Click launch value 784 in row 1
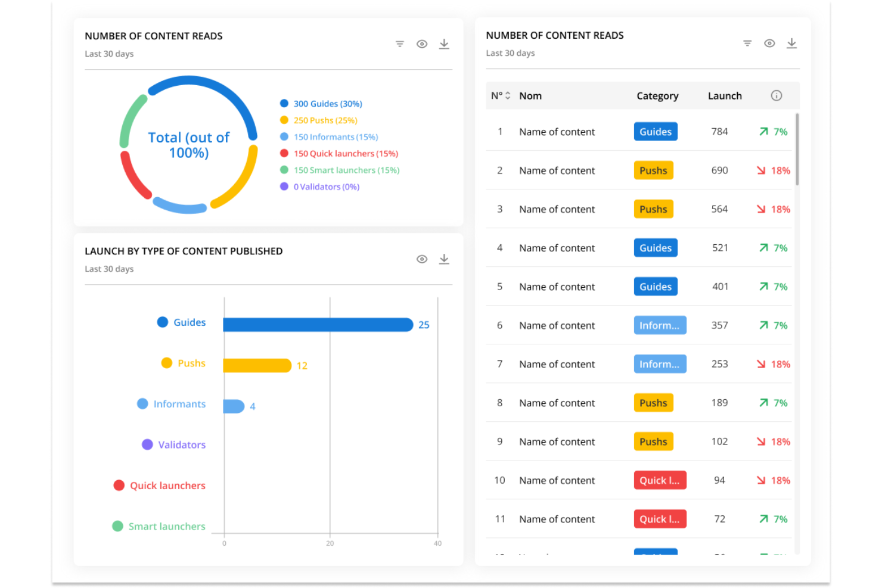The width and height of the screenshot is (882, 588). coord(719,132)
